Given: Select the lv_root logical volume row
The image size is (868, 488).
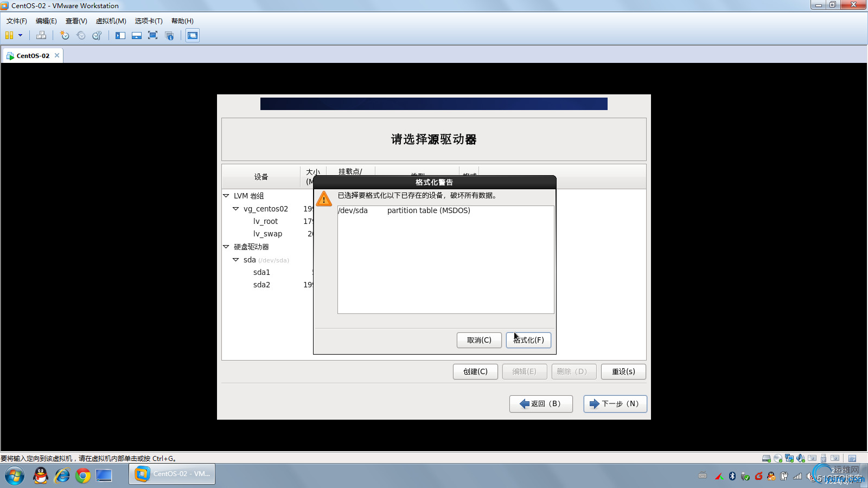Looking at the screenshot, I should point(265,221).
